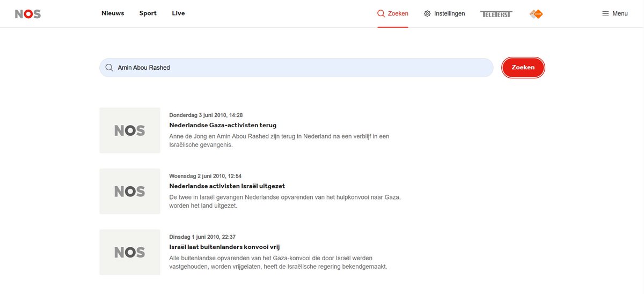Open the Teletekst logo link

point(496,14)
